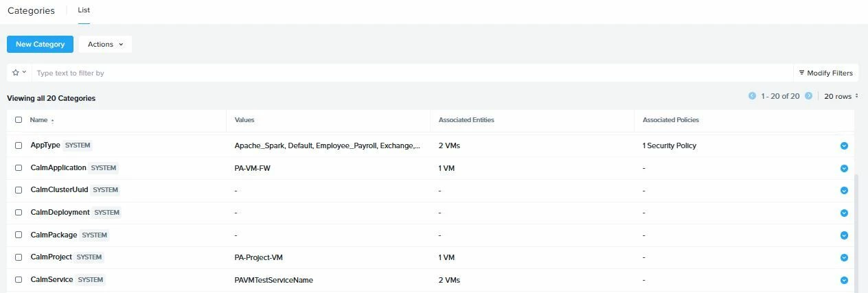Expand the Actions dropdown
868x293 pixels.
[x=105, y=44]
